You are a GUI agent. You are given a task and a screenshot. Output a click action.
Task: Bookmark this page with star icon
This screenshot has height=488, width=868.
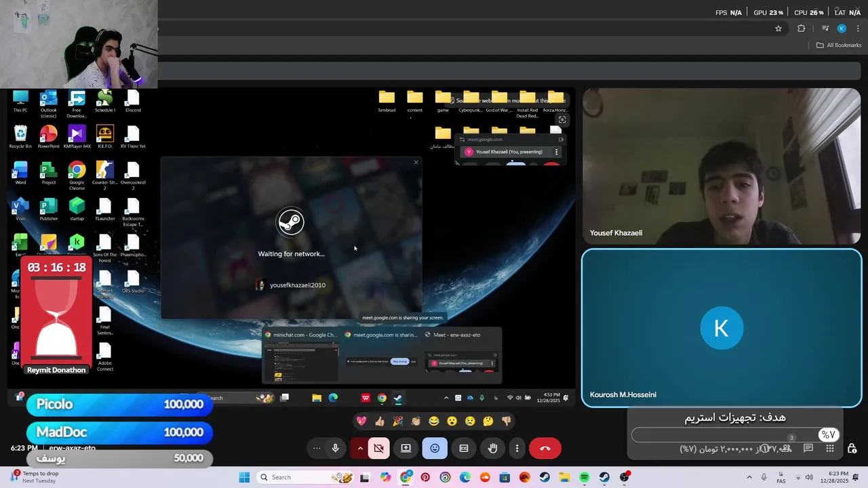point(778,28)
